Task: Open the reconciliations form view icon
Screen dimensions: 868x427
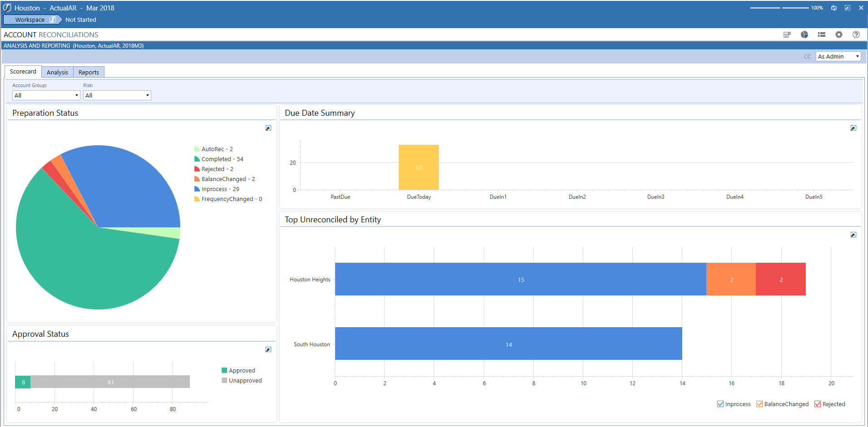Action: (x=787, y=34)
